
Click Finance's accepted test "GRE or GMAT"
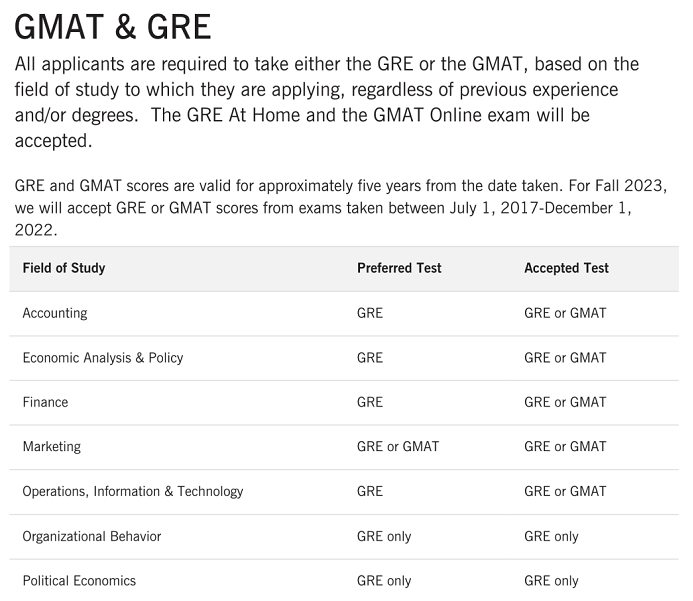[565, 402]
